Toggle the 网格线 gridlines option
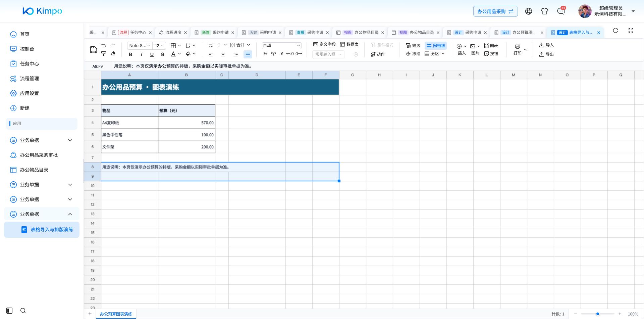 point(436,46)
